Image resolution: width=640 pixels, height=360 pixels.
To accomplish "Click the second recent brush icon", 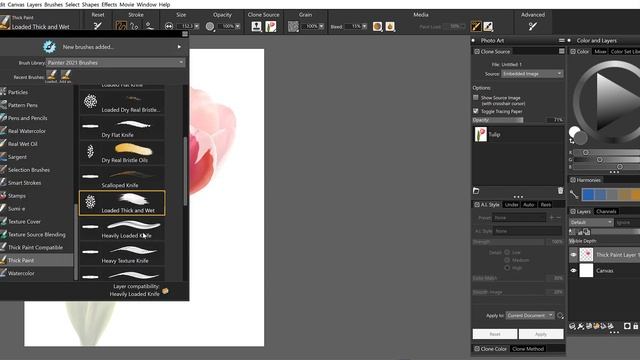I will click(66, 75).
